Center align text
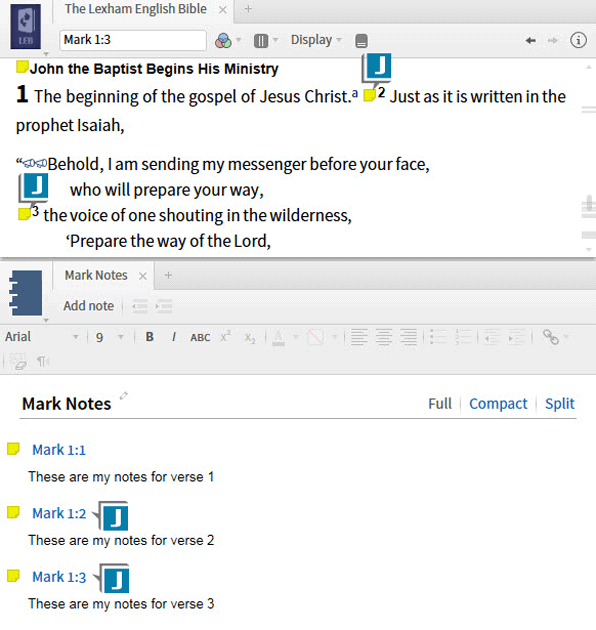The height and width of the screenshot is (630, 596). tap(384, 337)
